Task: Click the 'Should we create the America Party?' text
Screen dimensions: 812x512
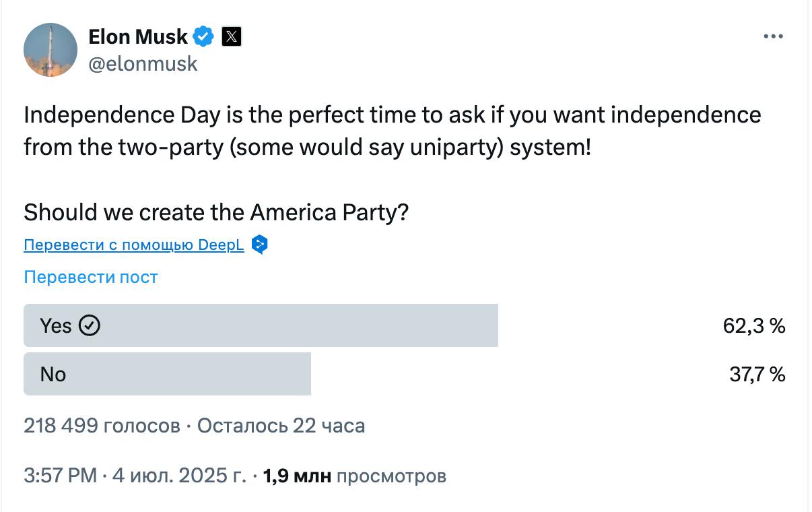Action: tap(216, 212)
